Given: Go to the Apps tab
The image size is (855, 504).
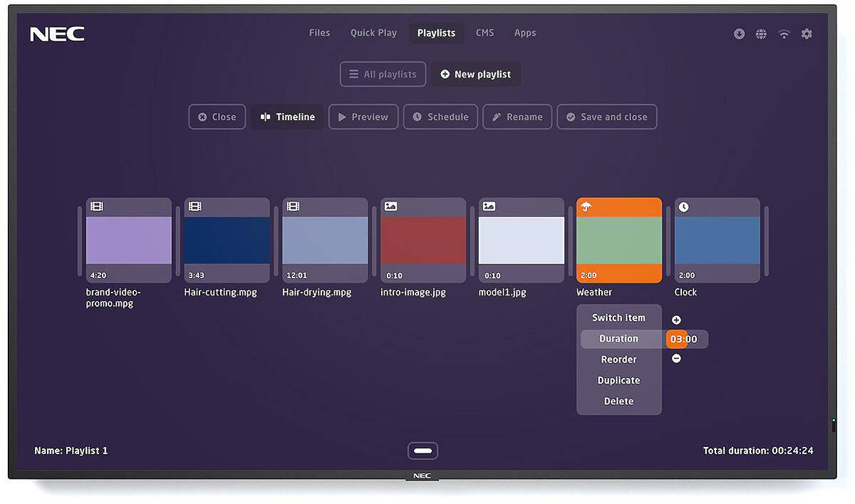Looking at the screenshot, I should point(525,33).
